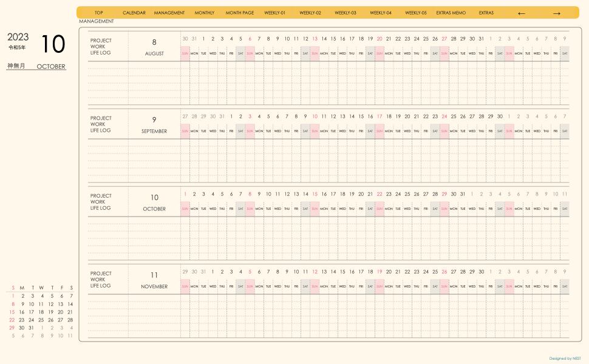Select date 20 in the August timeline
This screenshot has width=589, height=364.
pos(380,39)
